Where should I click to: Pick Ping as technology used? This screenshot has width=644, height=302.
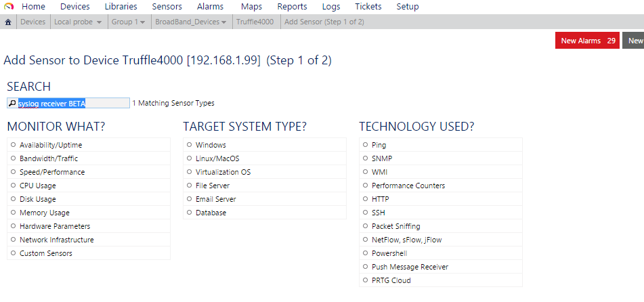click(441, 145)
